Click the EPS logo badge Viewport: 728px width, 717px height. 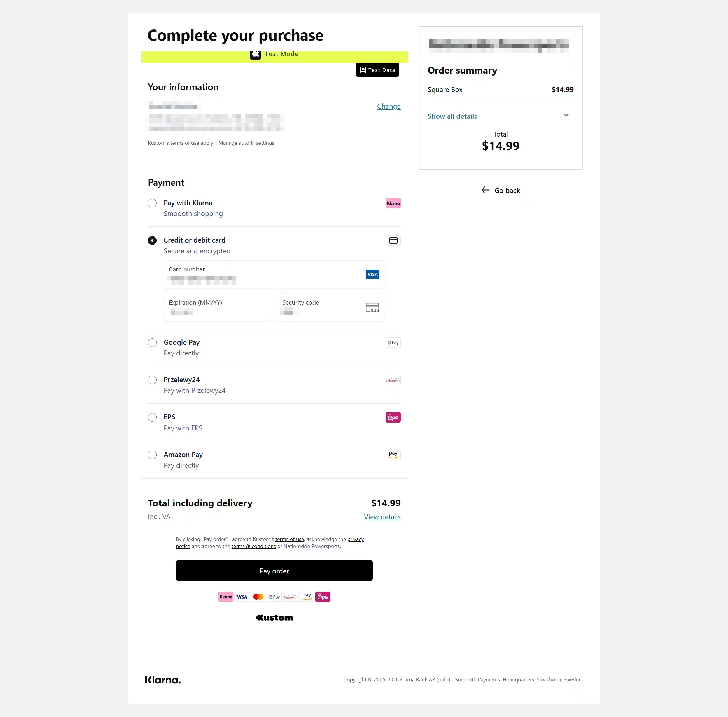393,417
